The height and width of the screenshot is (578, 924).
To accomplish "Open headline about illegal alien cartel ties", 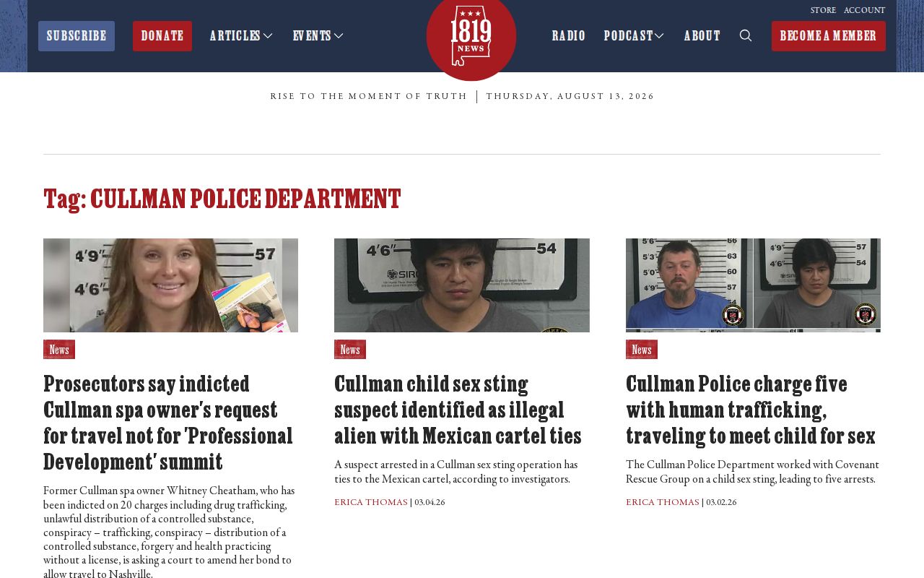I will [x=458, y=410].
